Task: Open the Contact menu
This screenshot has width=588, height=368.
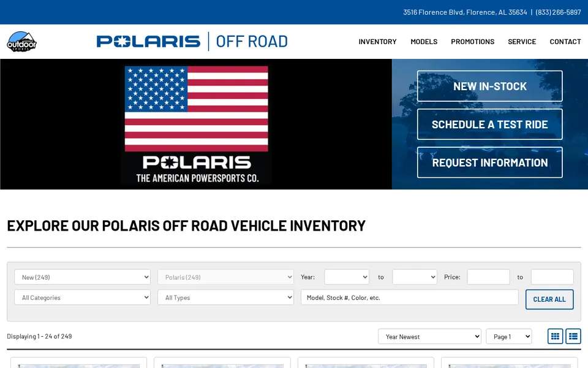Action: pyautogui.click(x=565, y=42)
